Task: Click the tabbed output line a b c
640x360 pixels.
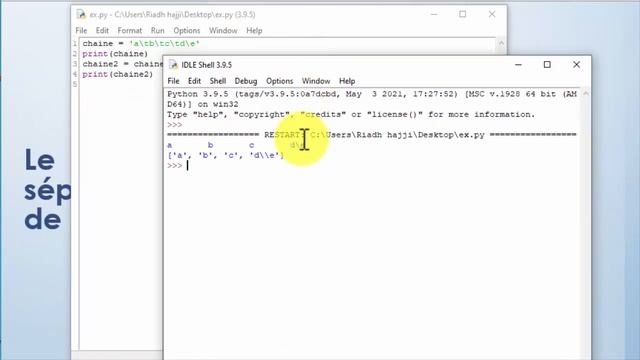Action: pos(236,145)
